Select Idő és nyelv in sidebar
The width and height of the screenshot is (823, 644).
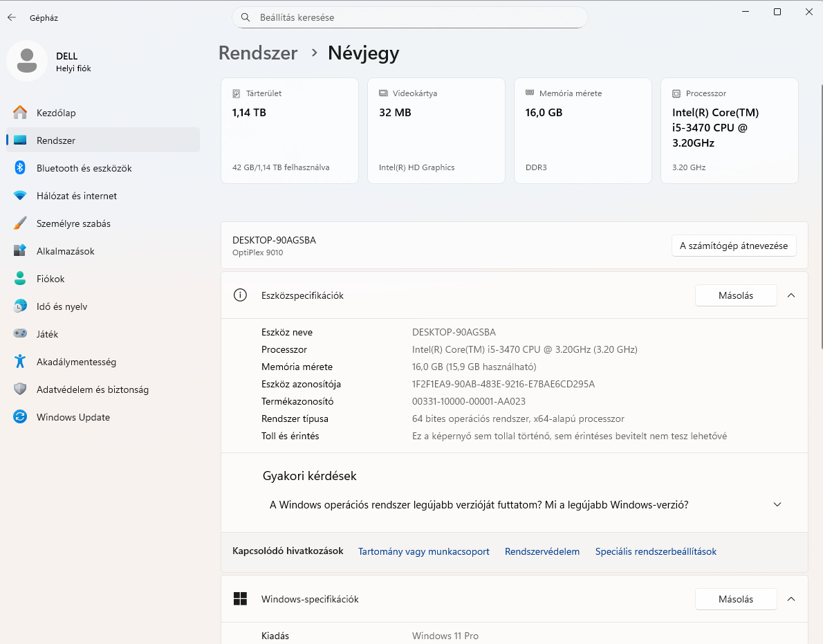click(62, 306)
